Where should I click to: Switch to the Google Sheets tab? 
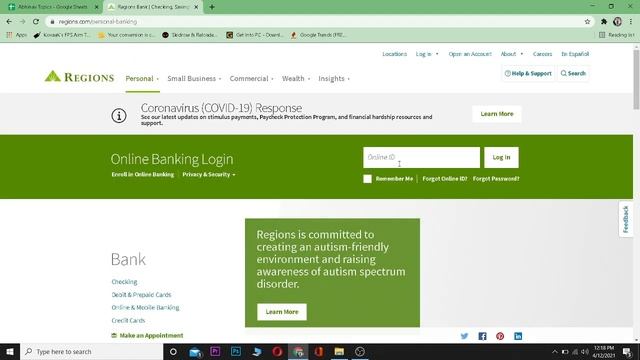(x=52, y=7)
